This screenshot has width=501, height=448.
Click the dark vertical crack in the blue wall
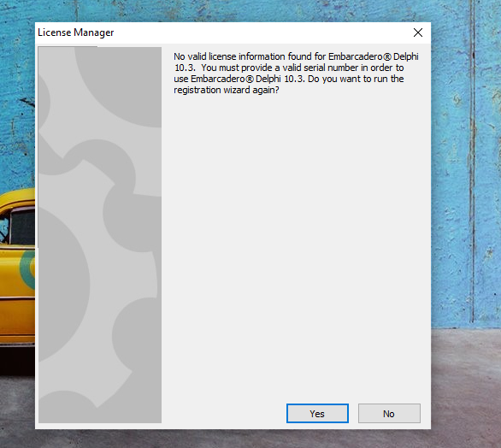(472, 160)
